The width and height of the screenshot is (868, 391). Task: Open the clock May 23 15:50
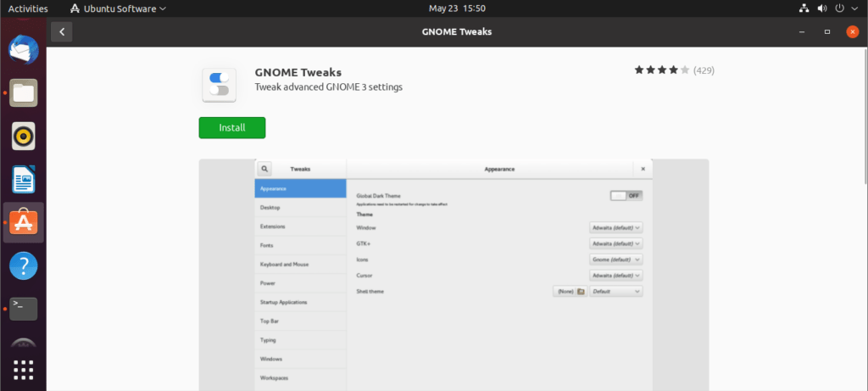(x=457, y=8)
